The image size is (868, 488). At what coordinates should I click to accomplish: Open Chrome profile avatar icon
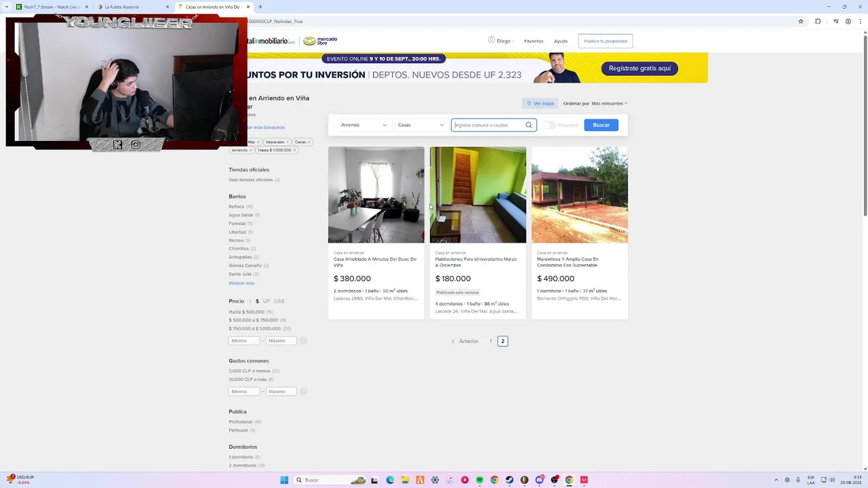point(848,21)
